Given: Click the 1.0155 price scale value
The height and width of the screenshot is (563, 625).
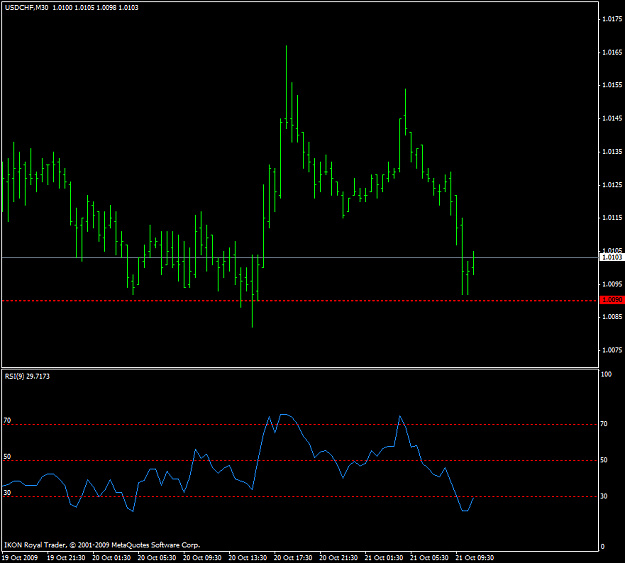Looking at the screenshot, I should click(612, 85).
